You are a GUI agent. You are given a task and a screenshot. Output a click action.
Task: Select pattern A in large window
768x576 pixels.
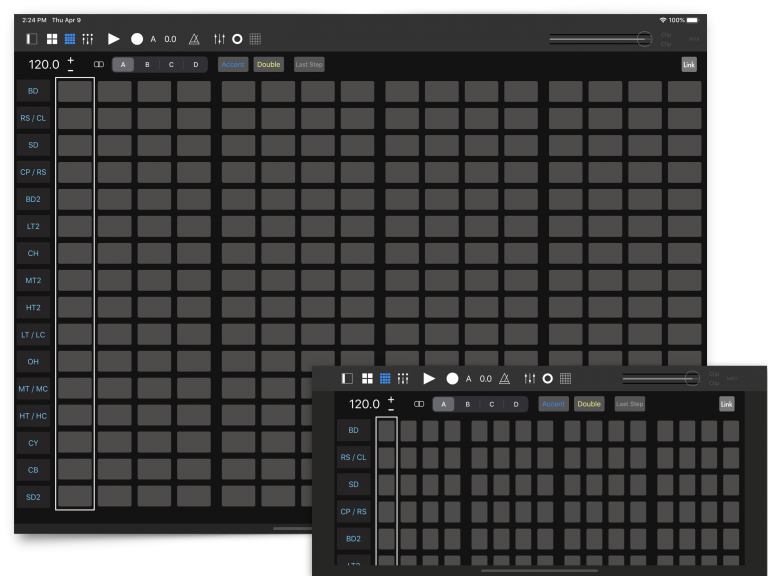click(x=123, y=65)
